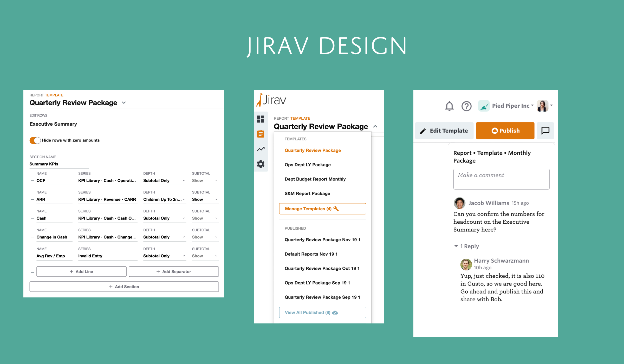Open Depth dropdown for ARR row
The width and height of the screenshot is (624, 364).
(x=165, y=199)
